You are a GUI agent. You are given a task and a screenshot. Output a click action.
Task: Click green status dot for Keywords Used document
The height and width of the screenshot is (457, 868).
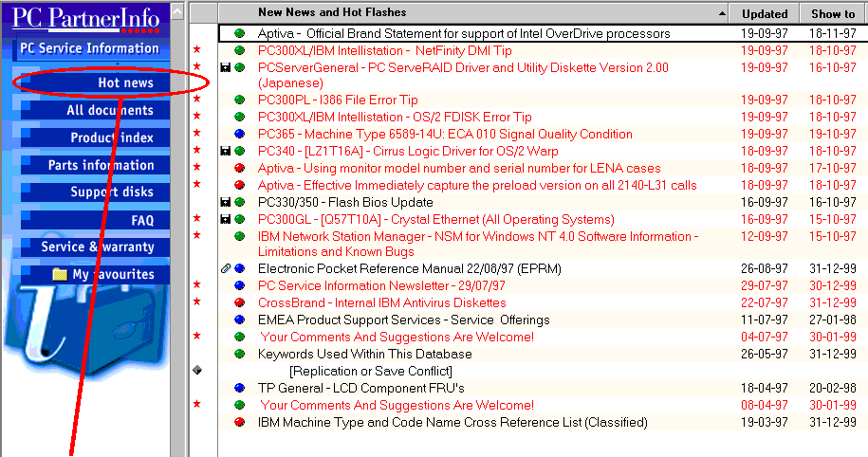tap(239, 355)
